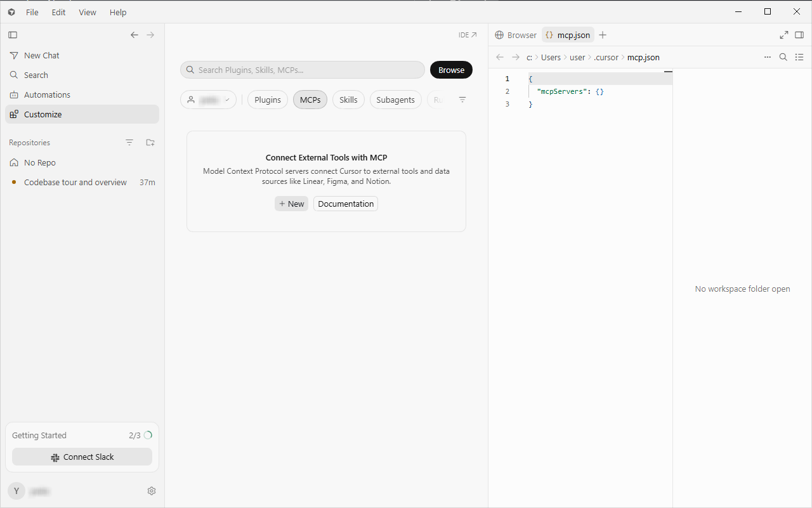Click the braces icon on the mcp.json tab
This screenshot has height=508, width=812.
pos(549,35)
